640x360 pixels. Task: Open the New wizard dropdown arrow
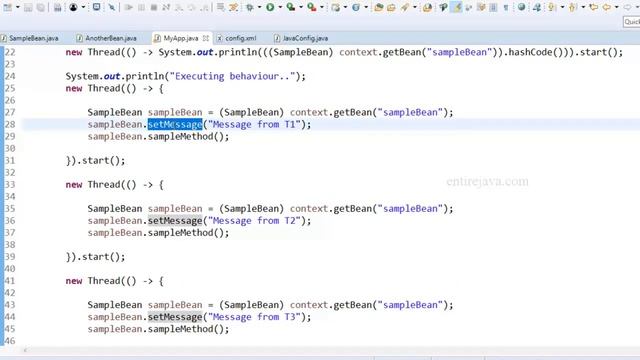[x=18, y=7]
